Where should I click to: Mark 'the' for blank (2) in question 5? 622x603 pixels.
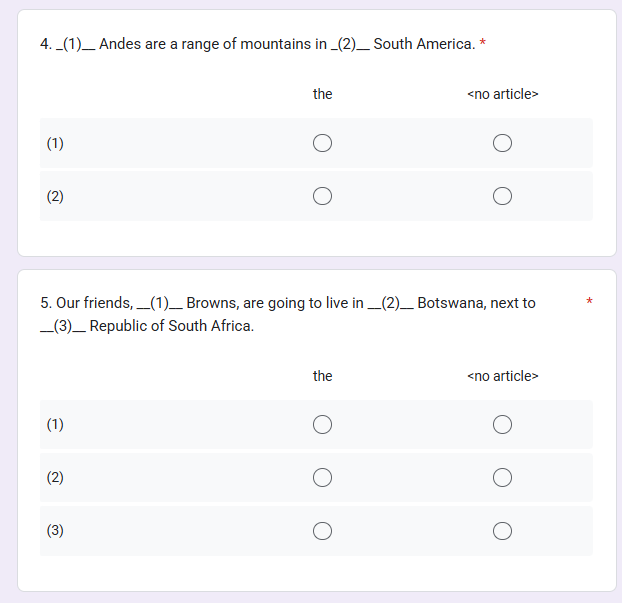[x=322, y=477]
